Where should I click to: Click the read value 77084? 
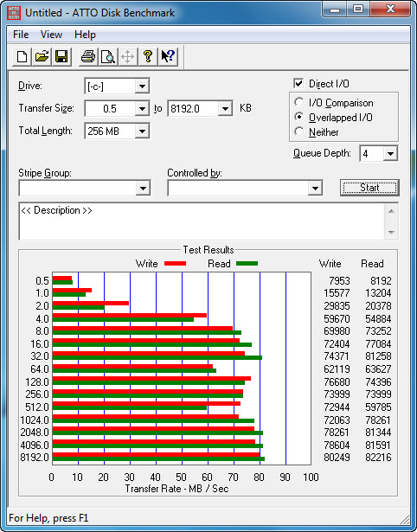click(378, 344)
